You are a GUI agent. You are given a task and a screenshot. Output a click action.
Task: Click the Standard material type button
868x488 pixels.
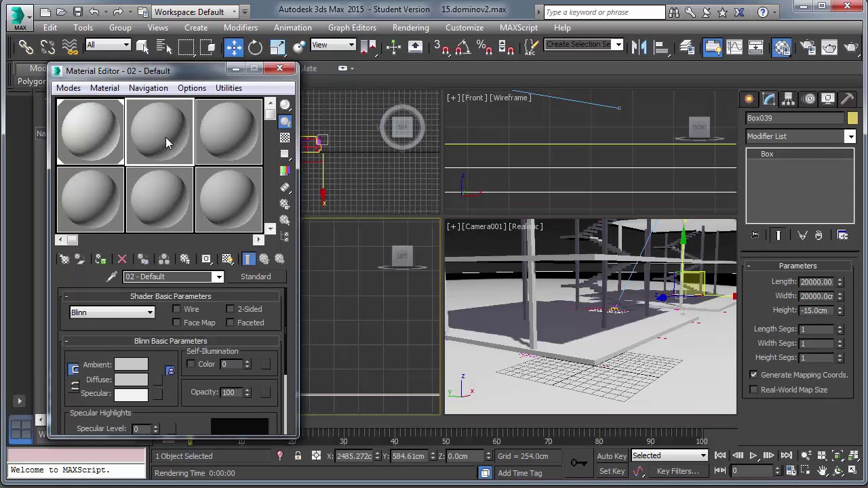pos(256,277)
